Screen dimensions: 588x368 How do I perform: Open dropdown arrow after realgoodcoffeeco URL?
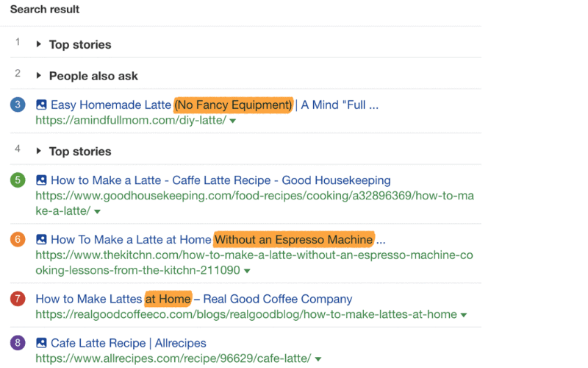(x=464, y=315)
